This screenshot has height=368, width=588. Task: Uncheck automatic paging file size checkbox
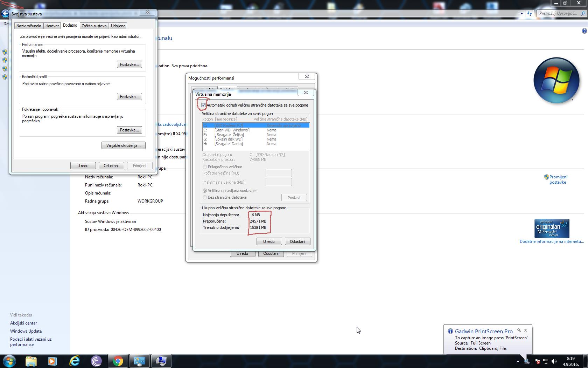203,105
